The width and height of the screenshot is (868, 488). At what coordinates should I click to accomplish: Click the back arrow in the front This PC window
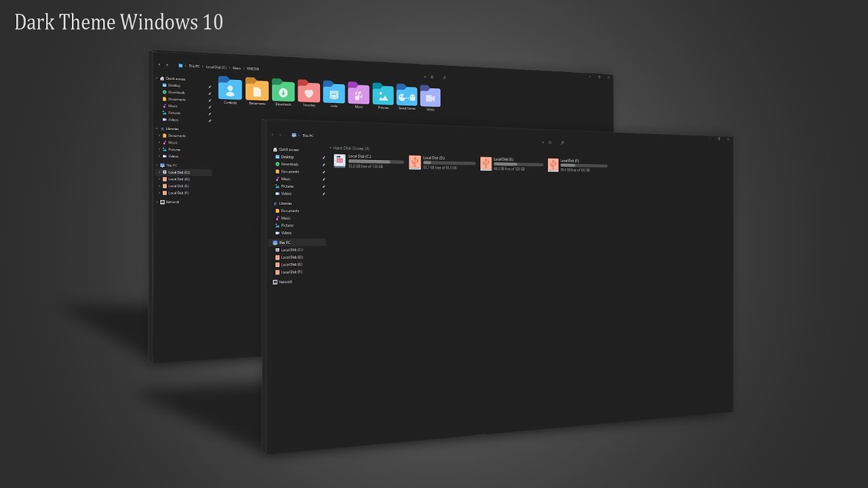click(x=274, y=135)
